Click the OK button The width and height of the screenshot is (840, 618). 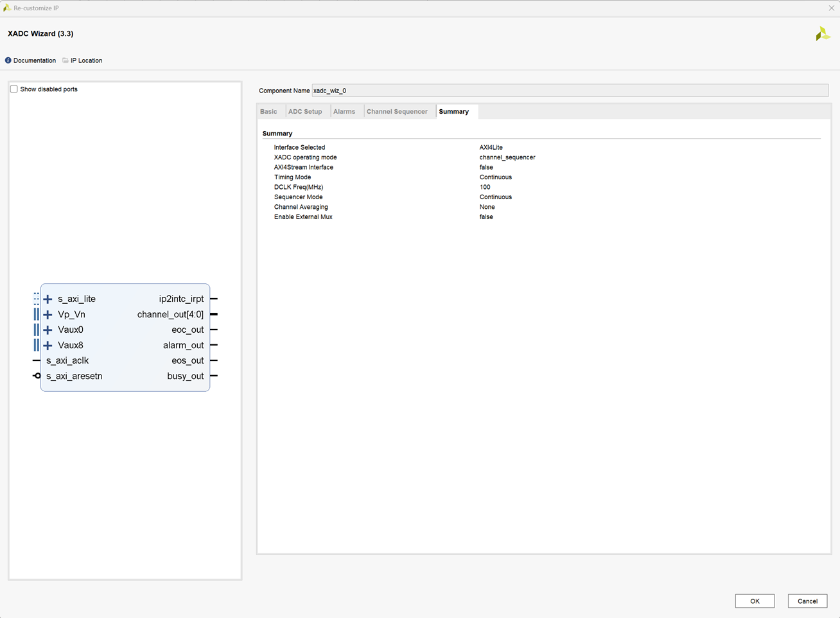755,601
